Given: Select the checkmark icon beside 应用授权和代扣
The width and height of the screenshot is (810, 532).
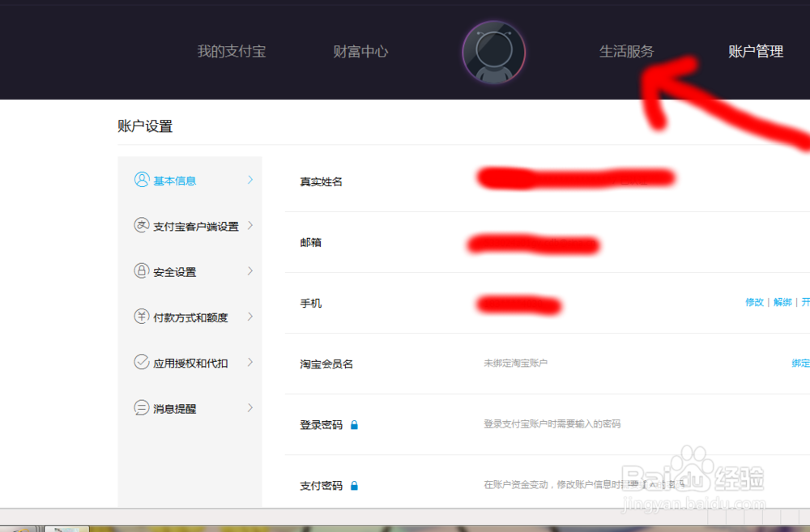Looking at the screenshot, I should pos(141,363).
